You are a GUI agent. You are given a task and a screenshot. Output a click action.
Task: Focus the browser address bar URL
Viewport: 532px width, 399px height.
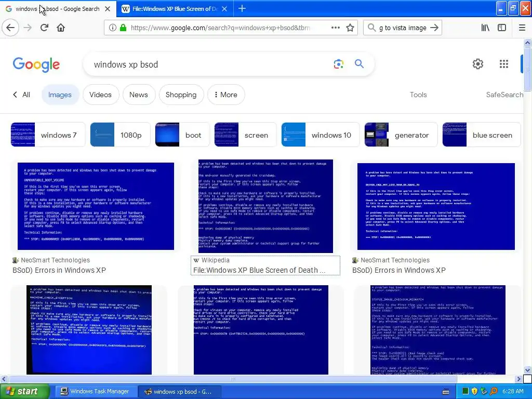tap(220, 28)
